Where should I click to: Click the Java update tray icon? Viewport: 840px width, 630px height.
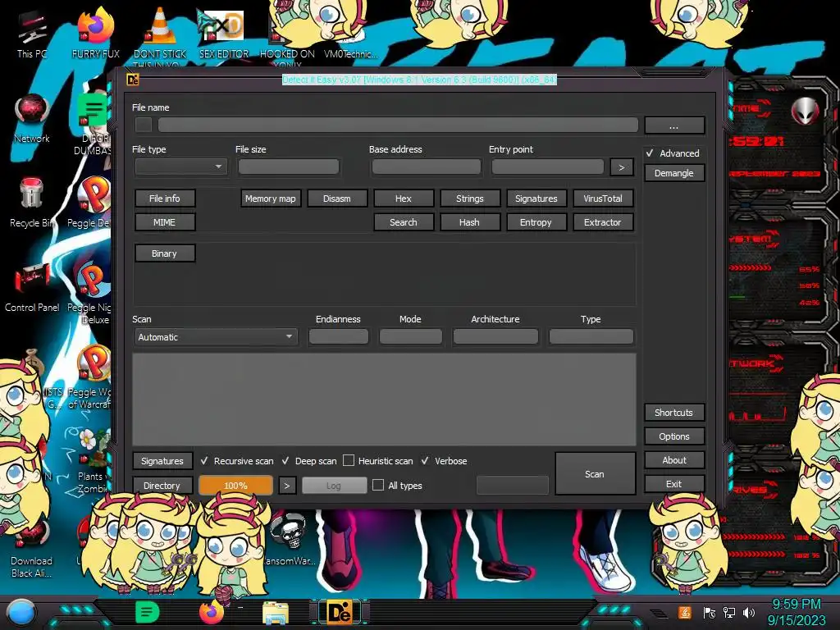(x=685, y=612)
